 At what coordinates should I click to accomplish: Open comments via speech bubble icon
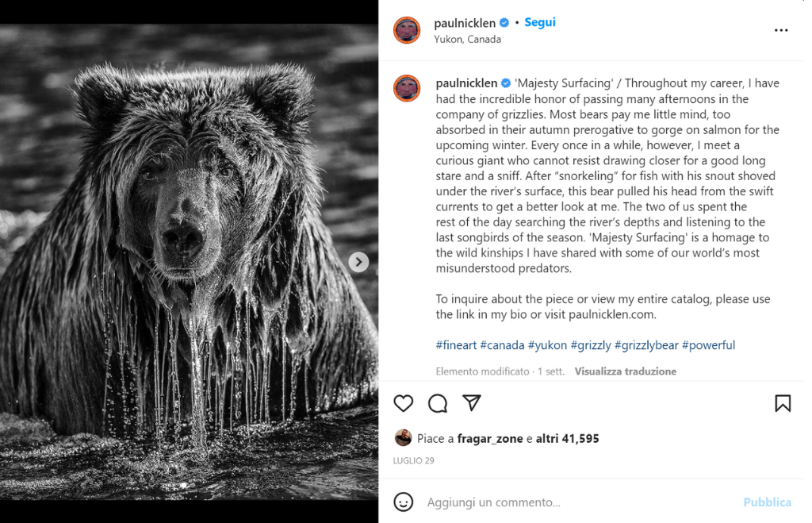(x=438, y=403)
